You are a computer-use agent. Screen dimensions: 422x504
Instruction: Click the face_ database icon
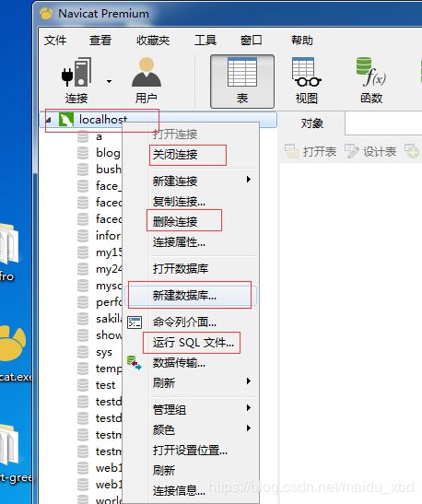[83, 186]
